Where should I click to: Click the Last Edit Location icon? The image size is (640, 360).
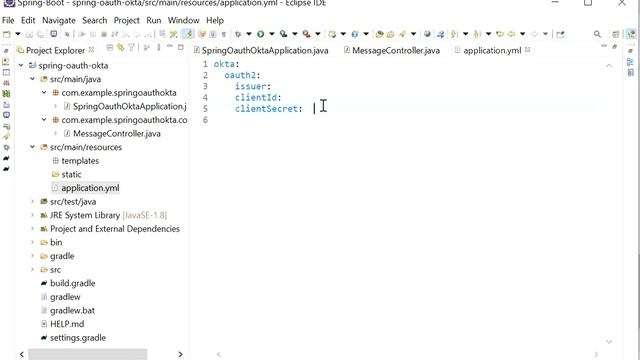tap(500, 34)
